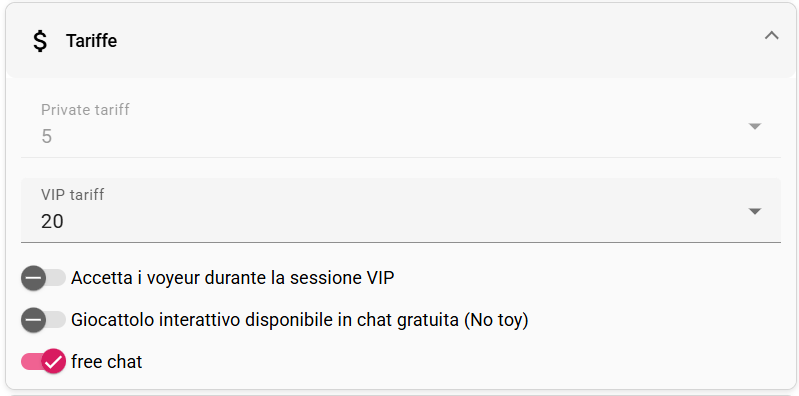The image size is (799, 396).
Task: Click the 'Accetta i voyeur durante la sessione VIP' label
Action: pos(232,278)
